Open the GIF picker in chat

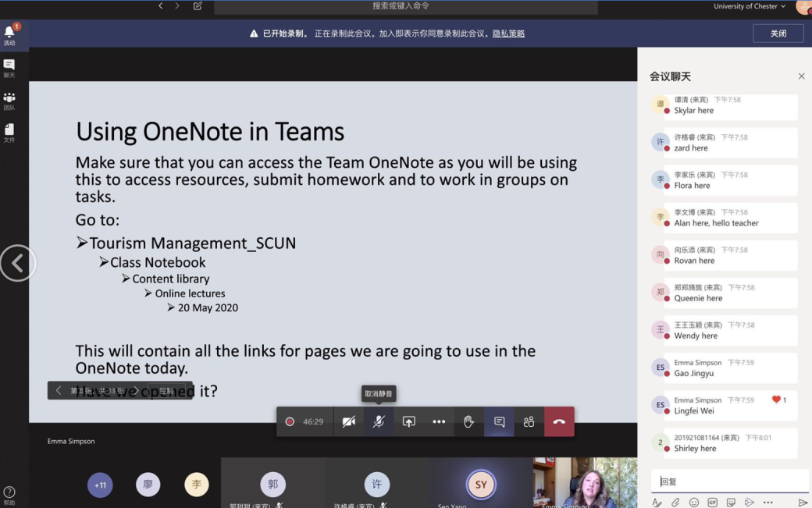712,503
